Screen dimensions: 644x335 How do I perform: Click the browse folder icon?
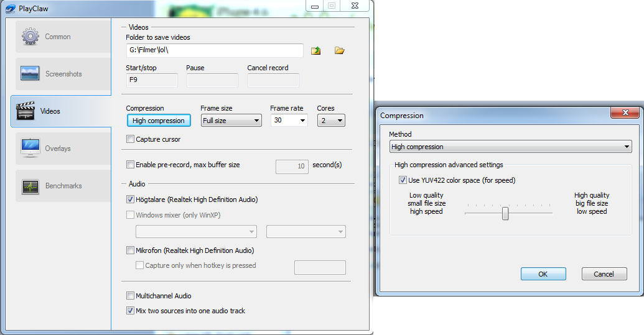pos(339,50)
